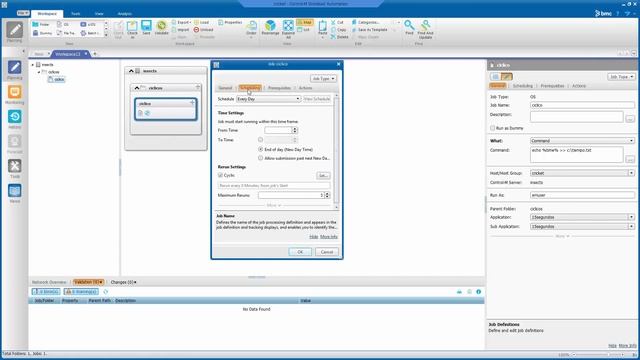Add an OS job from the ribbon
The image size is (640, 360).
pyautogui.click(x=63, y=24)
